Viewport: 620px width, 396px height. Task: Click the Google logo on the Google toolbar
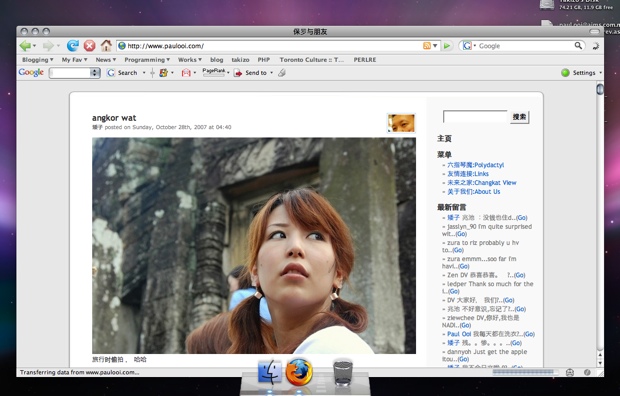(31, 72)
